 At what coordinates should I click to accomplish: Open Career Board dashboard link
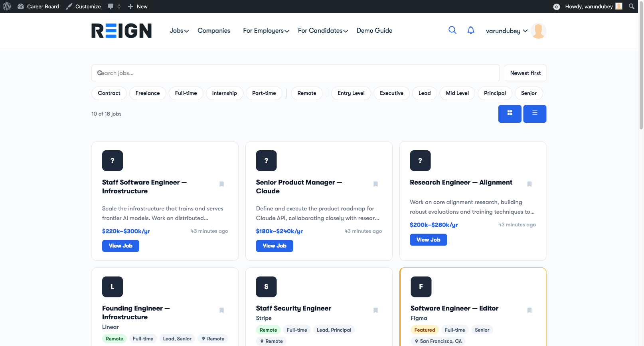38,6
